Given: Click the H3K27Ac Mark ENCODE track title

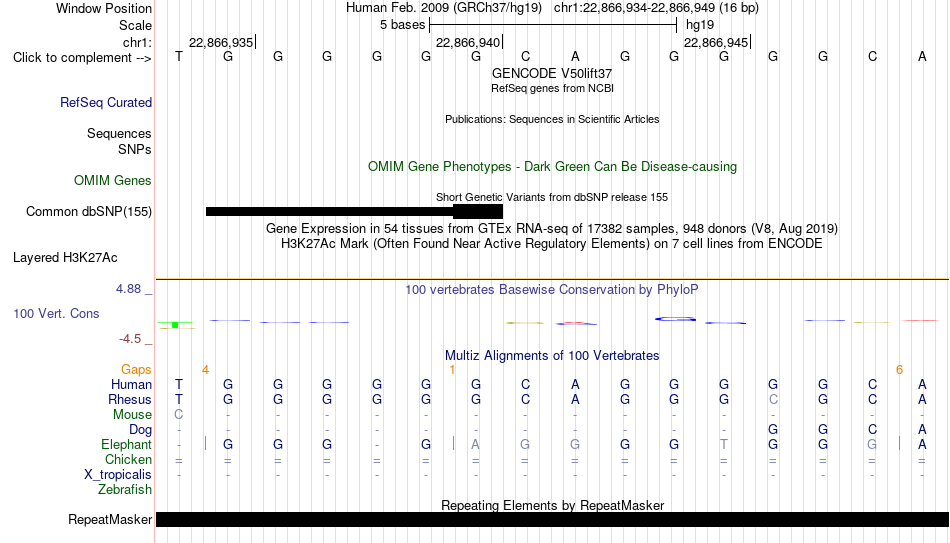Looking at the screenshot, I should pyautogui.click(x=552, y=244).
